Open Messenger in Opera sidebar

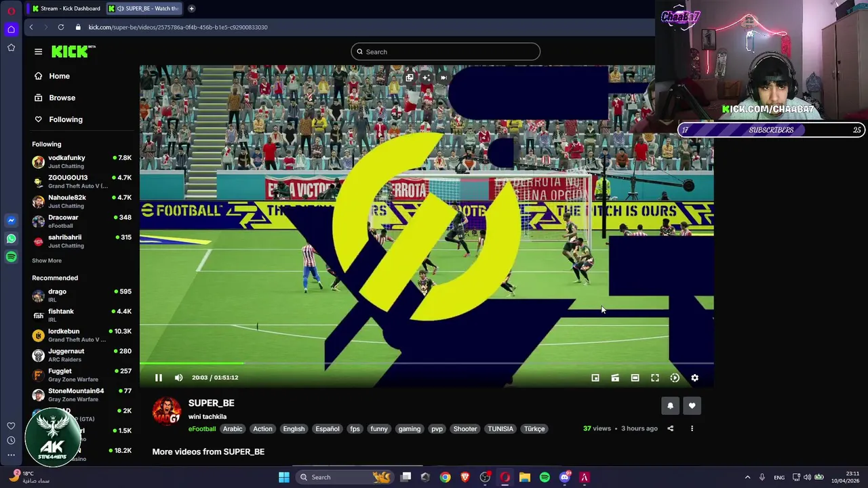click(11, 220)
